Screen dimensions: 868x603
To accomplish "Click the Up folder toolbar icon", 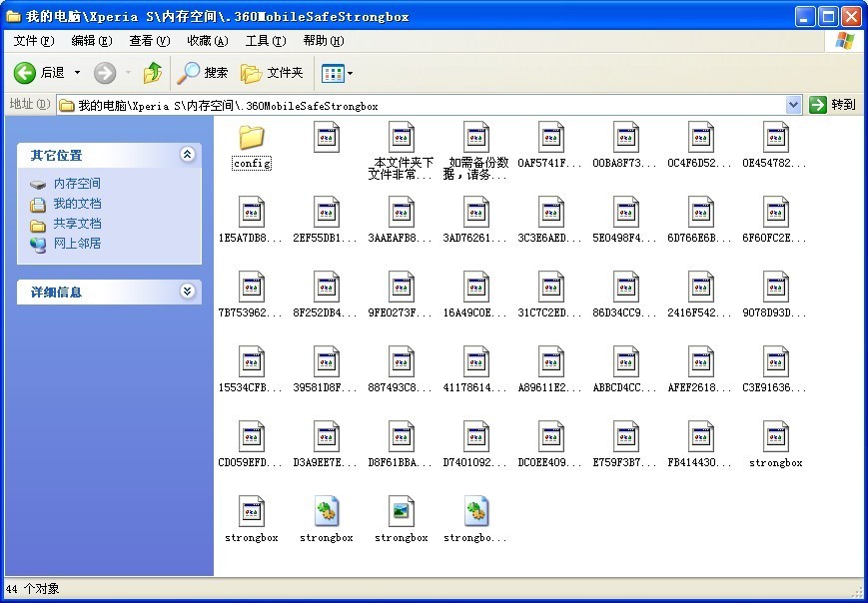I will (x=152, y=73).
